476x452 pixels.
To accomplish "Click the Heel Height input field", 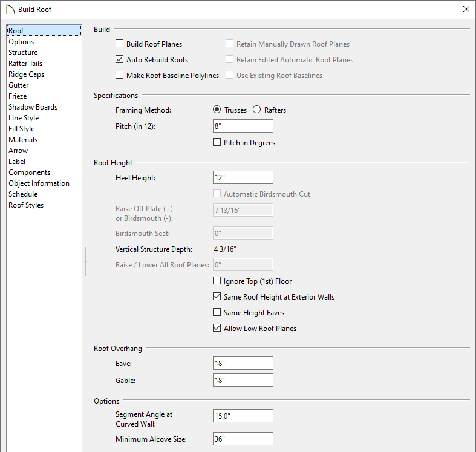I will pyautogui.click(x=243, y=177).
